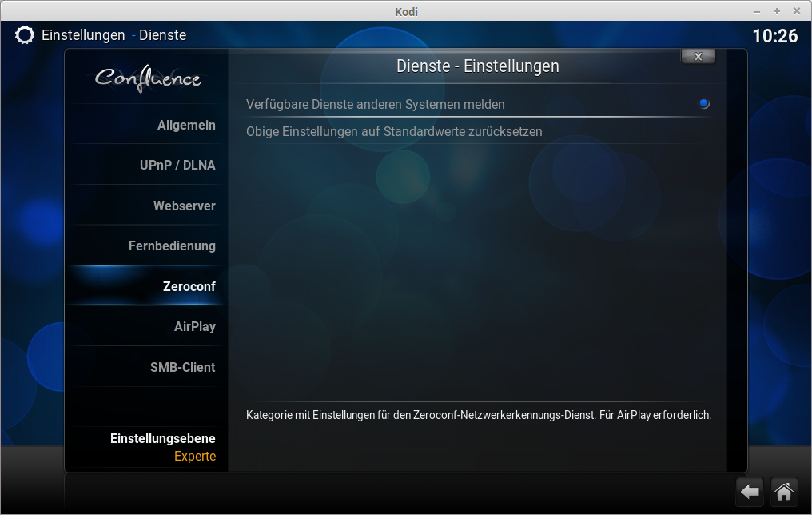The height and width of the screenshot is (515, 812).
Task: Close the Dienste settings dialog
Action: point(698,57)
